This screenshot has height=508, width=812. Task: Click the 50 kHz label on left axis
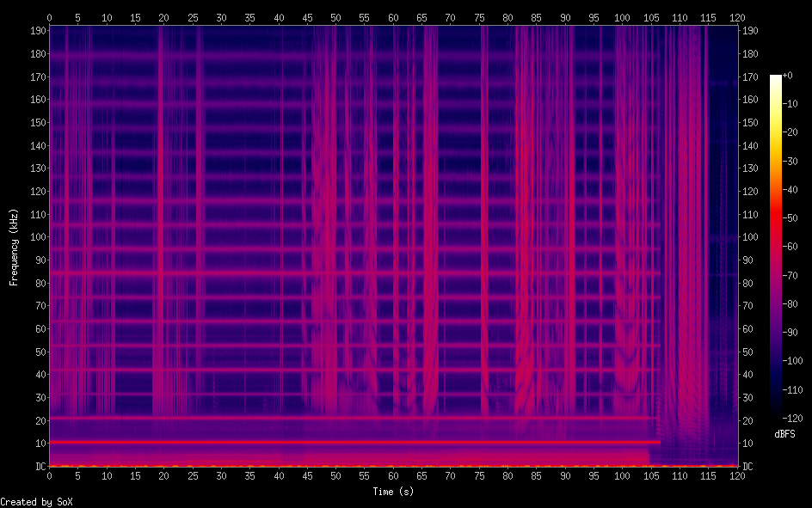point(38,352)
